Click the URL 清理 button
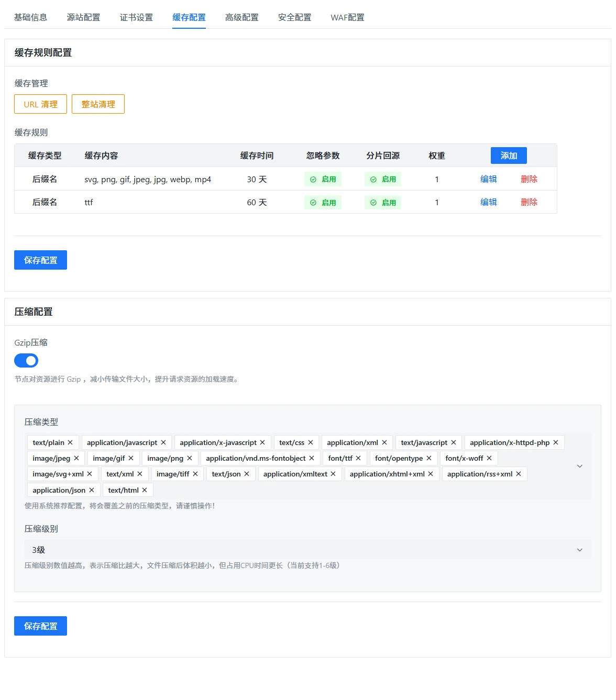The width and height of the screenshot is (616, 700). (x=40, y=104)
